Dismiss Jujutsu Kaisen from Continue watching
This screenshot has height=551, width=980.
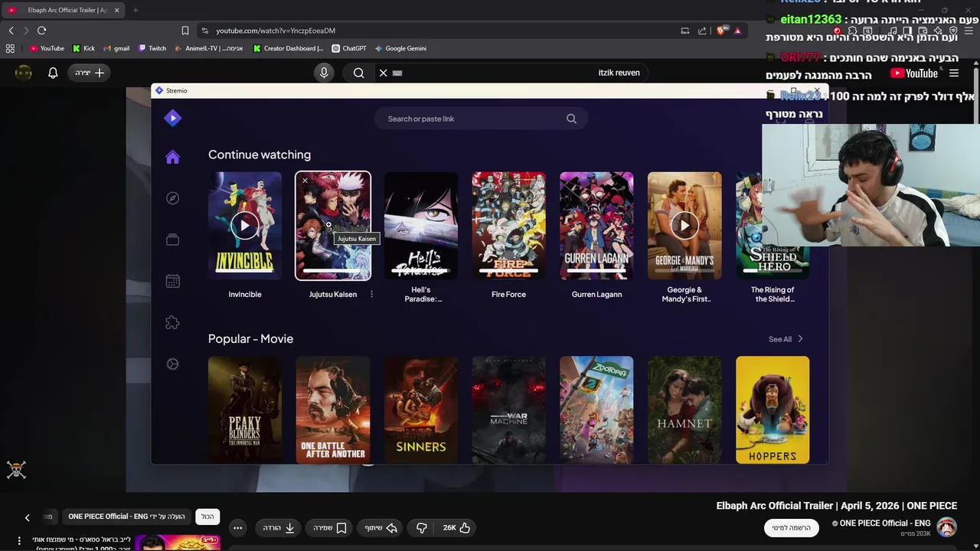tap(305, 181)
